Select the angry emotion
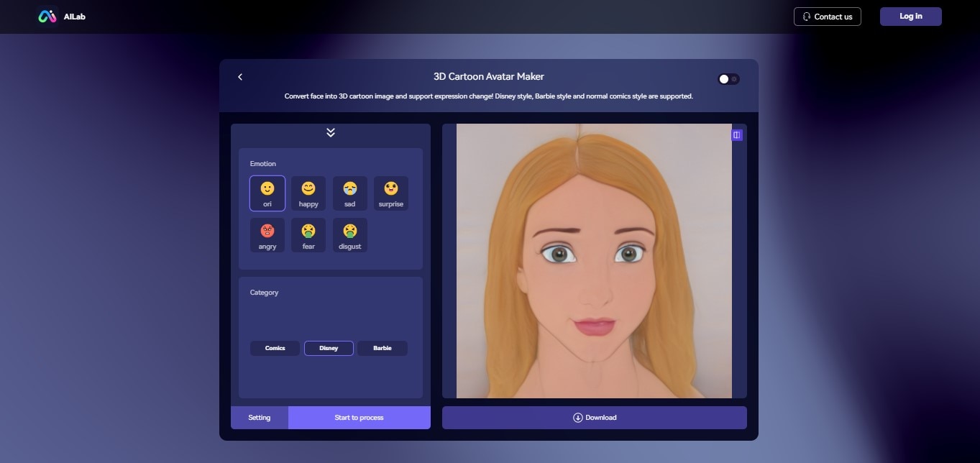The height and width of the screenshot is (463, 980). point(267,235)
